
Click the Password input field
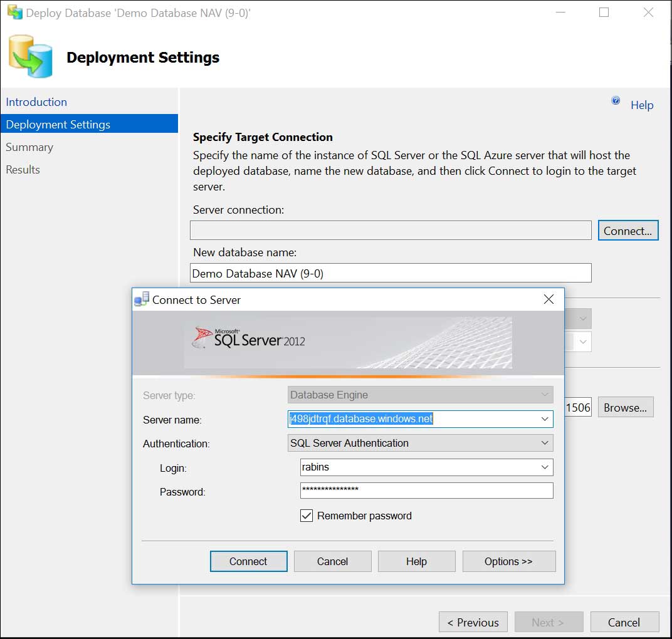426,491
